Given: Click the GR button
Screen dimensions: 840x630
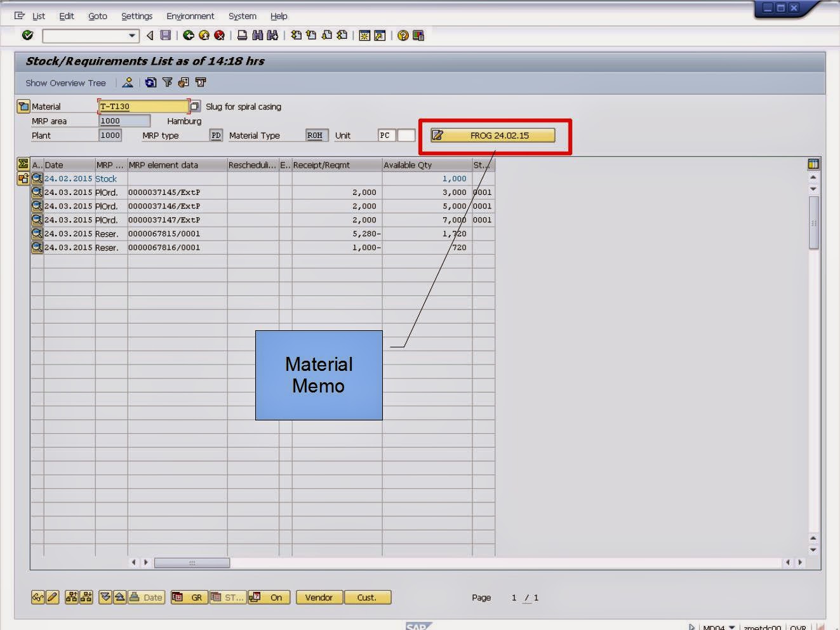Looking at the screenshot, I should [189, 598].
